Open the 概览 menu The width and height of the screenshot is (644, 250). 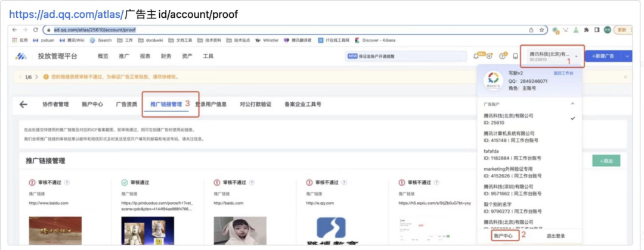pyautogui.click(x=103, y=57)
